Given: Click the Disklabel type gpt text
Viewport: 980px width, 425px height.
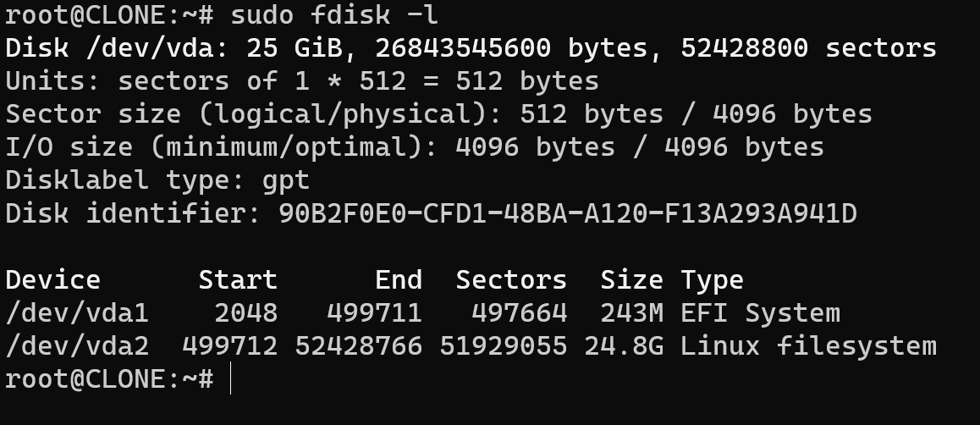Looking at the screenshot, I should (157, 180).
